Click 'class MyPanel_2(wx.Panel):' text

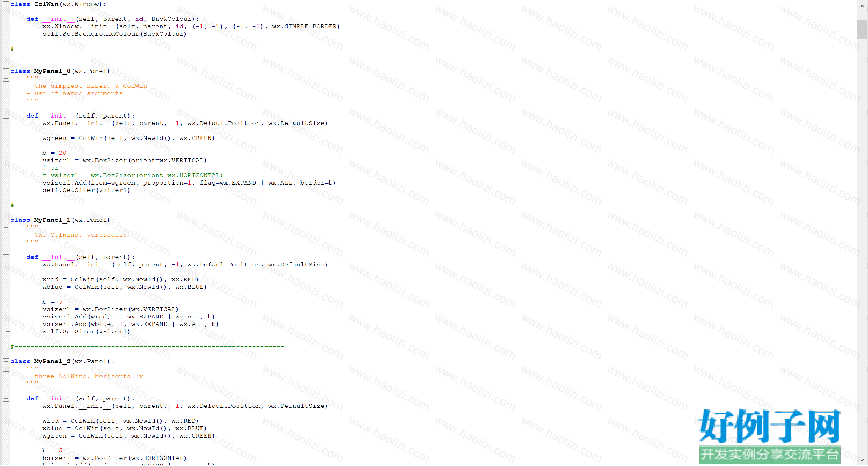point(62,362)
